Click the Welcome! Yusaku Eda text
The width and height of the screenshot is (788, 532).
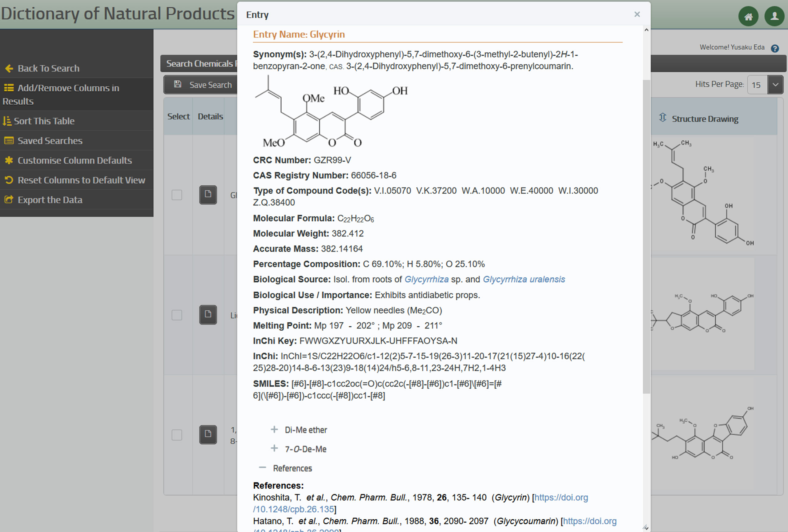(x=732, y=47)
